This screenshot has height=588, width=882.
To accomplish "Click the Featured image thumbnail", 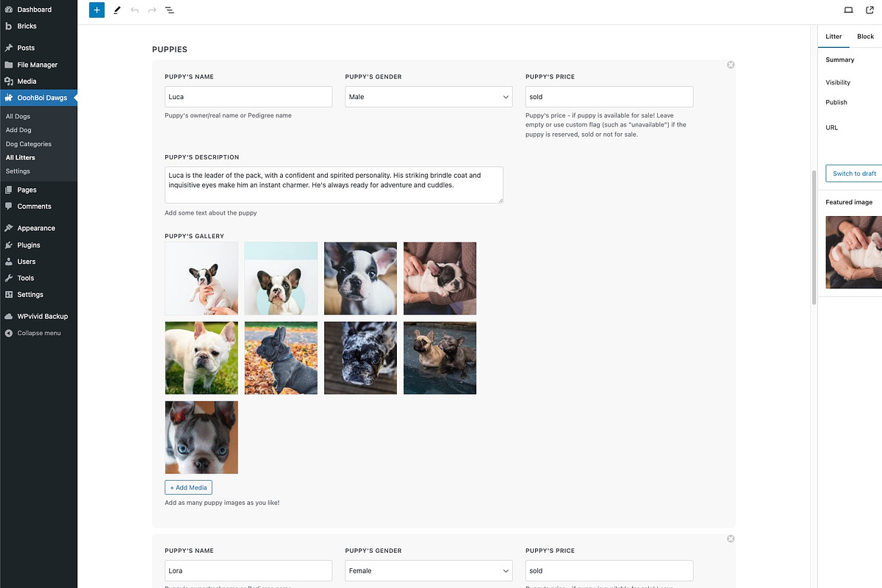I will click(x=854, y=252).
